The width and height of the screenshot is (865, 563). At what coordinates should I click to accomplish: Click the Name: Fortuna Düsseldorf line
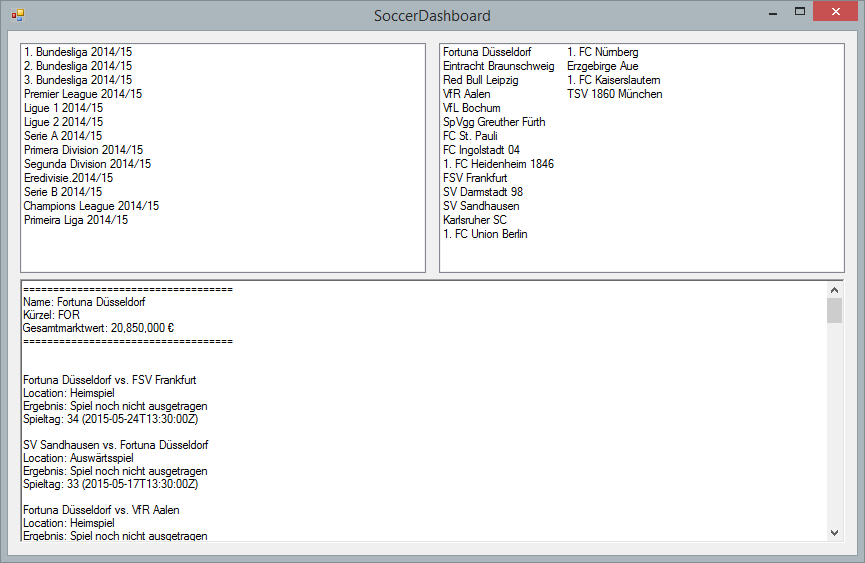(x=84, y=302)
